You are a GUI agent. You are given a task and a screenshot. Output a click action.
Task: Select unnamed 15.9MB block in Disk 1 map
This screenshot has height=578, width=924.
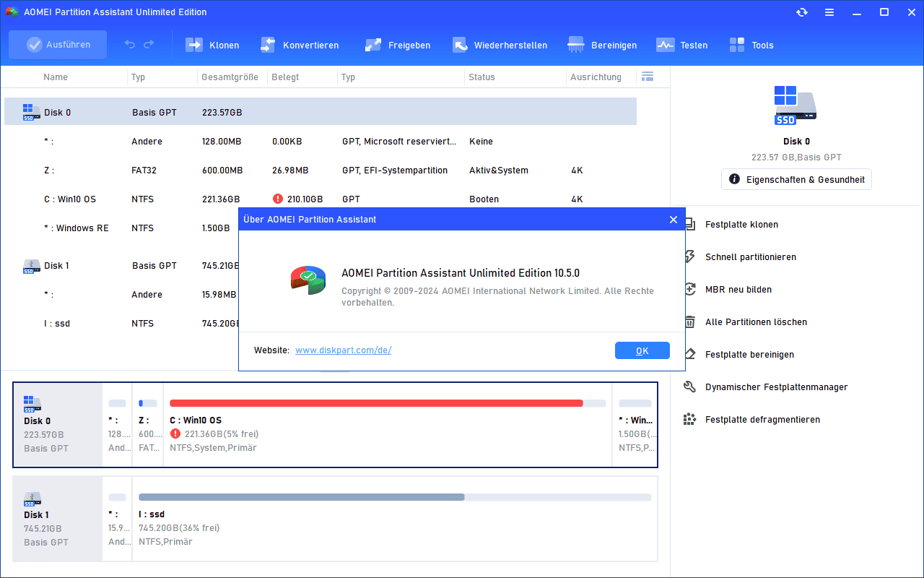[118, 519]
